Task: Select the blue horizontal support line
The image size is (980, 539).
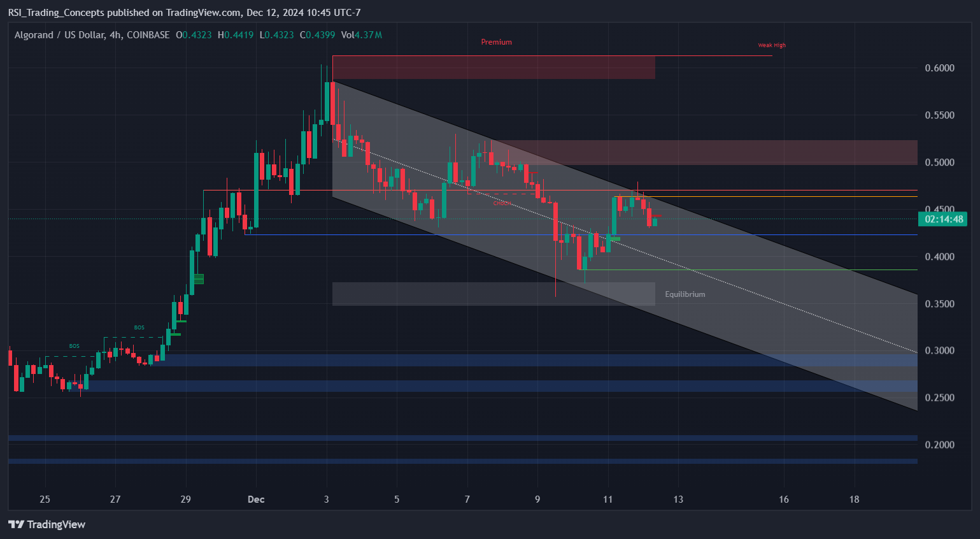Action: [x=581, y=234]
